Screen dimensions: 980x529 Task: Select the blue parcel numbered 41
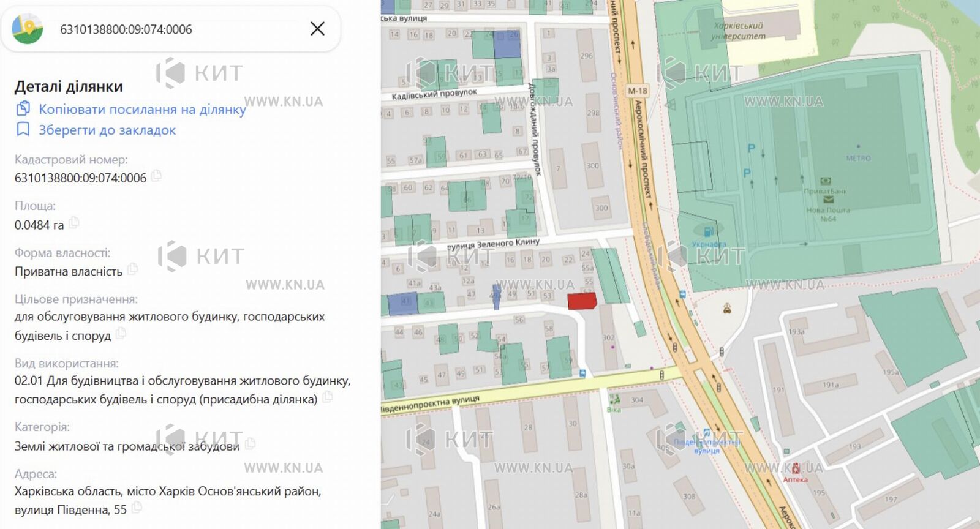tap(402, 303)
